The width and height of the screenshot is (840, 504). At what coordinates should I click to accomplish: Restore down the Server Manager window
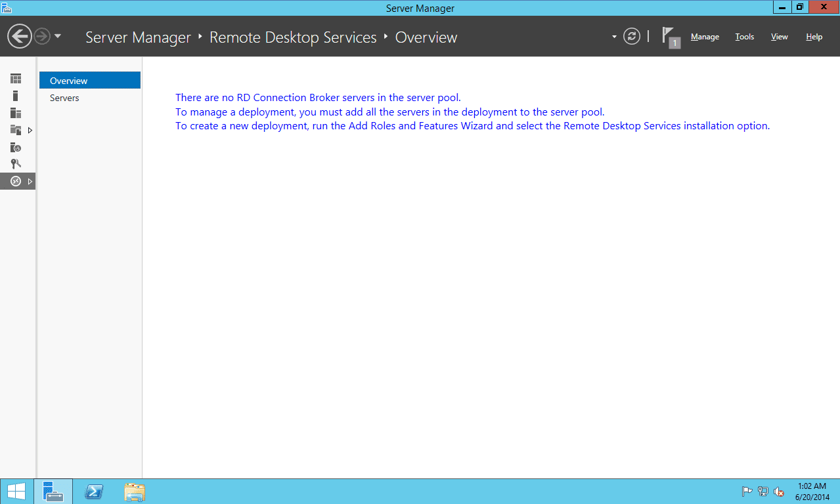pos(799,7)
